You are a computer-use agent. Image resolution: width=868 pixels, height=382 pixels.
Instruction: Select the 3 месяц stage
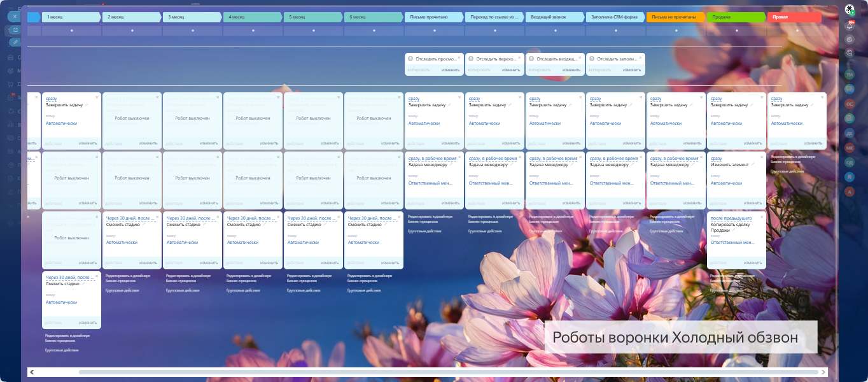click(x=192, y=17)
